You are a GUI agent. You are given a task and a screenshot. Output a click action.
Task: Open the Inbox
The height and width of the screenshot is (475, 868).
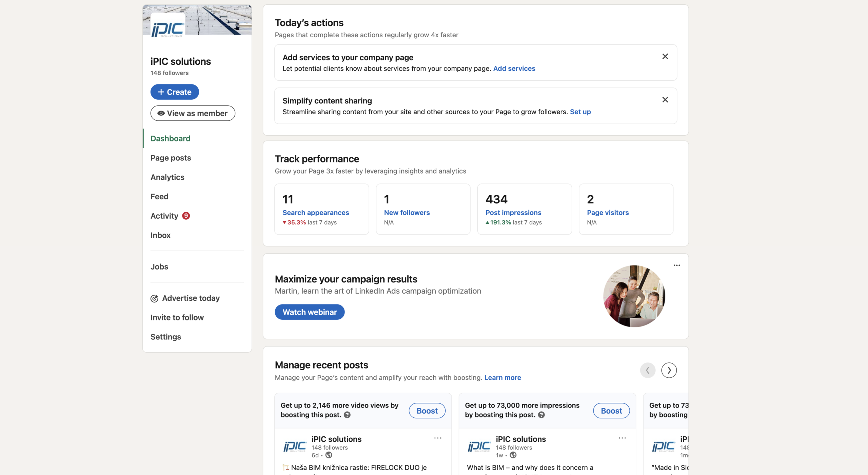tap(160, 235)
